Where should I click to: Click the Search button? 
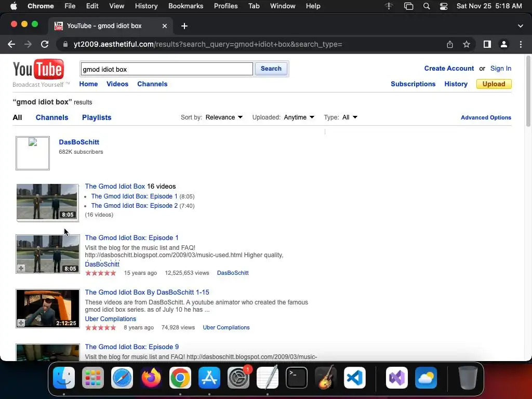(271, 69)
